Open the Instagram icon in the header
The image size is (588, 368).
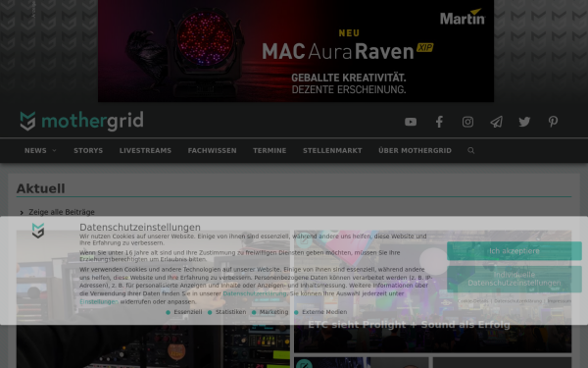(x=467, y=122)
